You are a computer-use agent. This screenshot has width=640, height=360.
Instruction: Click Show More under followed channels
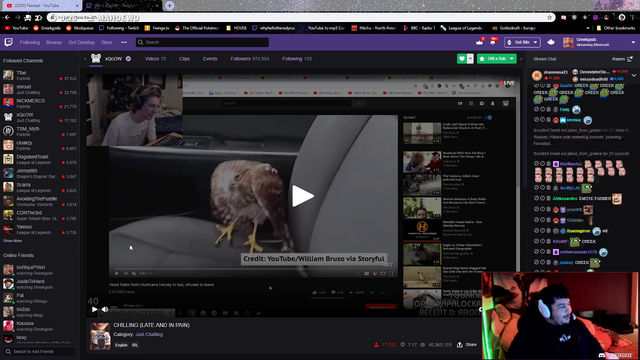(13, 241)
